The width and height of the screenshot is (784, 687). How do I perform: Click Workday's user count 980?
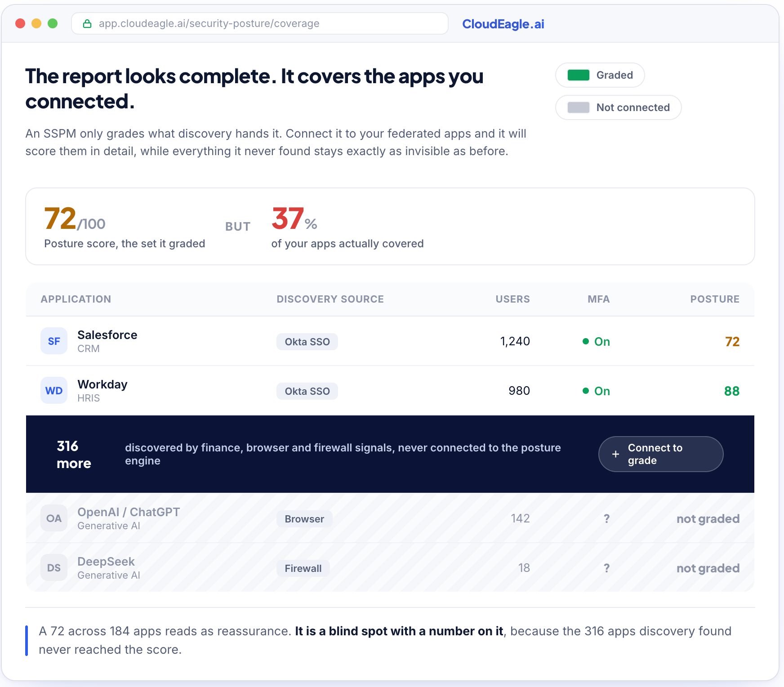tap(519, 391)
